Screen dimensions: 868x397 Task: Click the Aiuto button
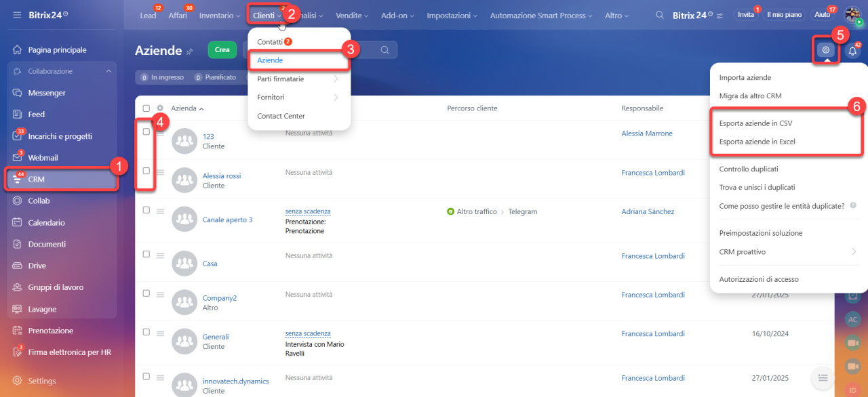pyautogui.click(x=821, y=15)
